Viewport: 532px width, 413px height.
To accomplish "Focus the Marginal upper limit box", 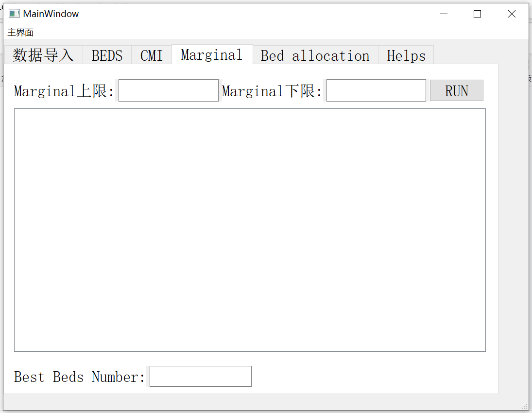I will point(168,90).
